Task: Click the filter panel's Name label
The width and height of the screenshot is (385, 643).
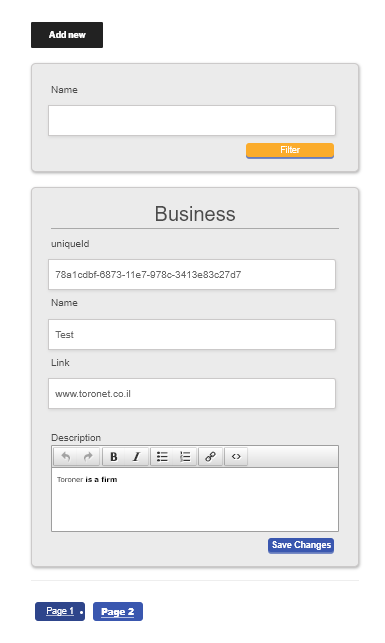Action: pos(64,90)
